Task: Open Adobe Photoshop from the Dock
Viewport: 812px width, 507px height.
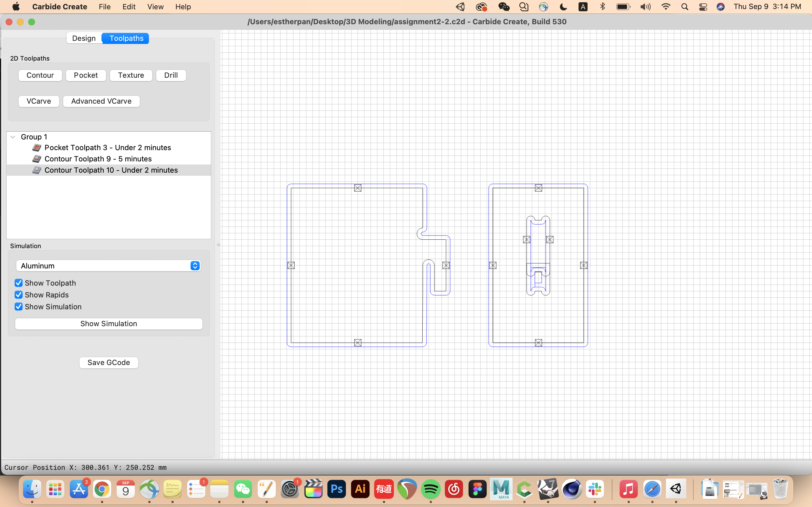Action: (337, 489)
